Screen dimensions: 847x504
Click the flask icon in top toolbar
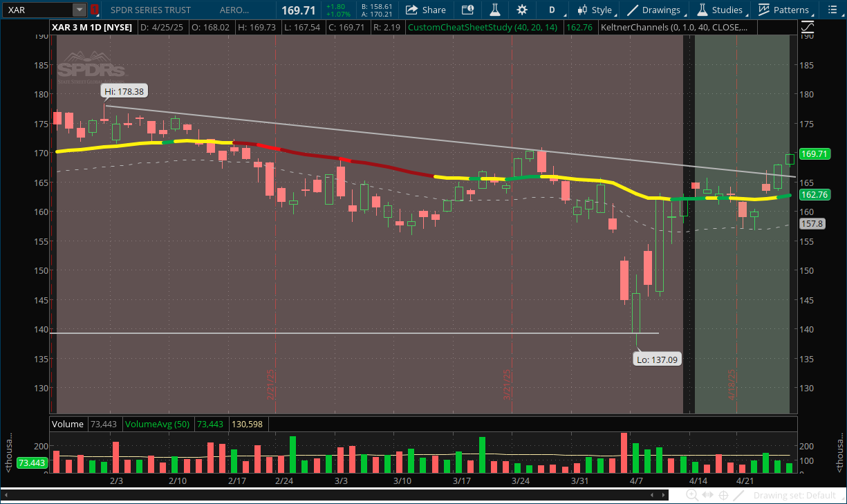point(494,10)
